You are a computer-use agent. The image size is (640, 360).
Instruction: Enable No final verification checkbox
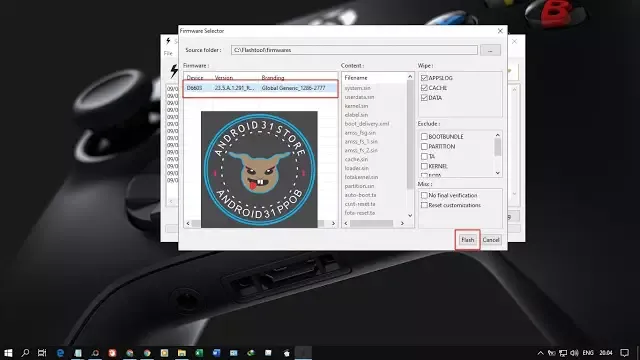coord(424,196)
